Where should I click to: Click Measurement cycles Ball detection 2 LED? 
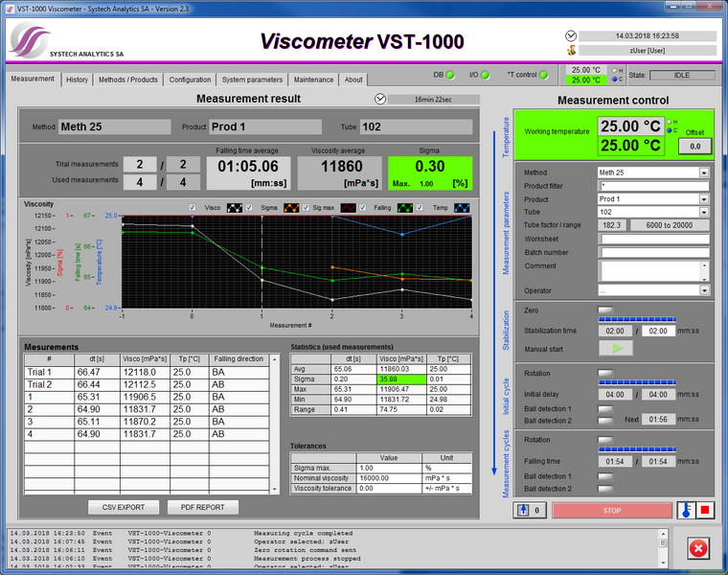605,488
